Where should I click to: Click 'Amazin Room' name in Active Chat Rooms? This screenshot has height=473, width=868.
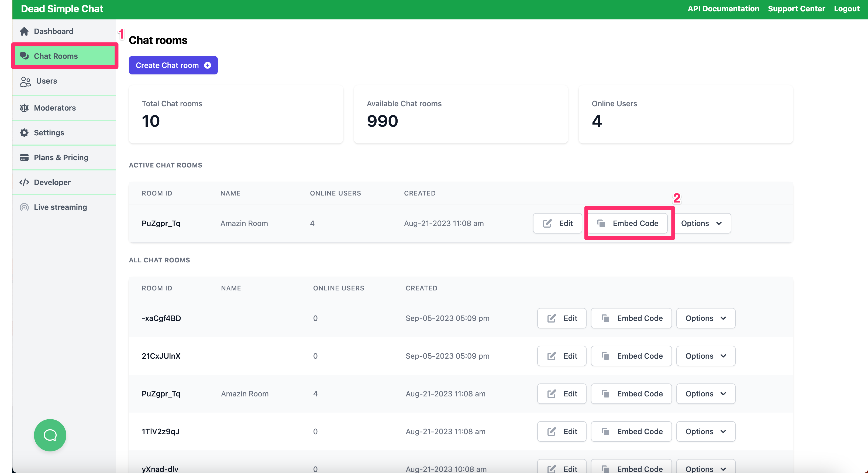coord(244,223)
